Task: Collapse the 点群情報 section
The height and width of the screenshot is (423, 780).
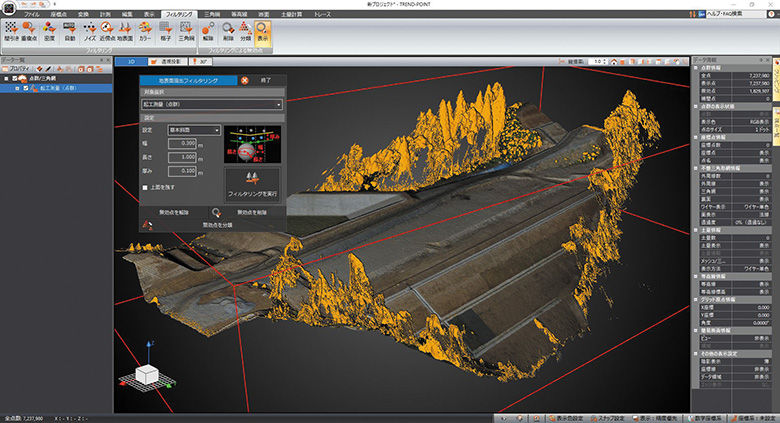Action: (x=696, y=67)
